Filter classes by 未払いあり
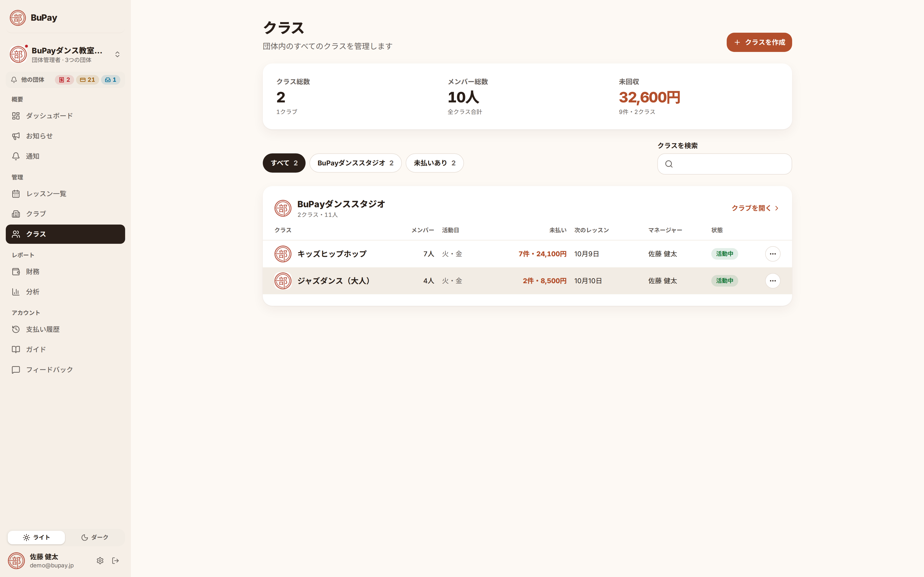Viewport: 924px width, 577px height. (x=435, y=163)
